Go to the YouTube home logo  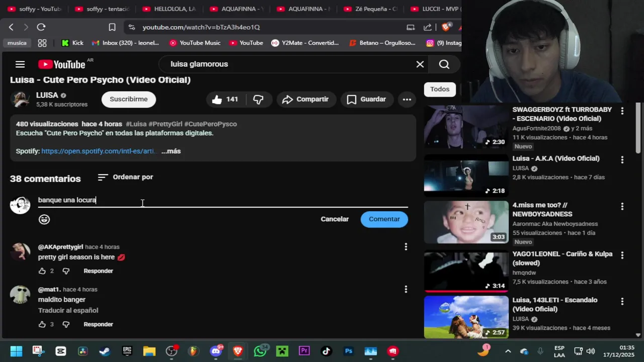click(62, 64)
